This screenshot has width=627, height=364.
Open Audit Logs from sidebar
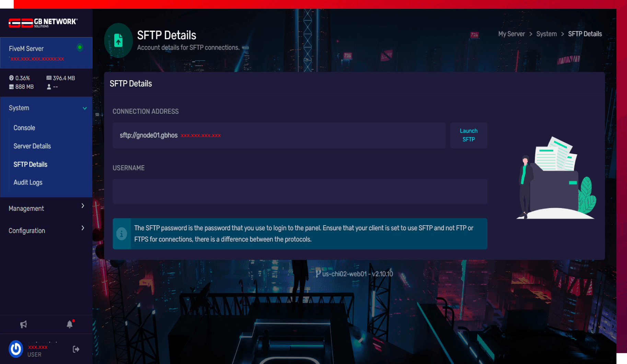click(x=28, y=182)
